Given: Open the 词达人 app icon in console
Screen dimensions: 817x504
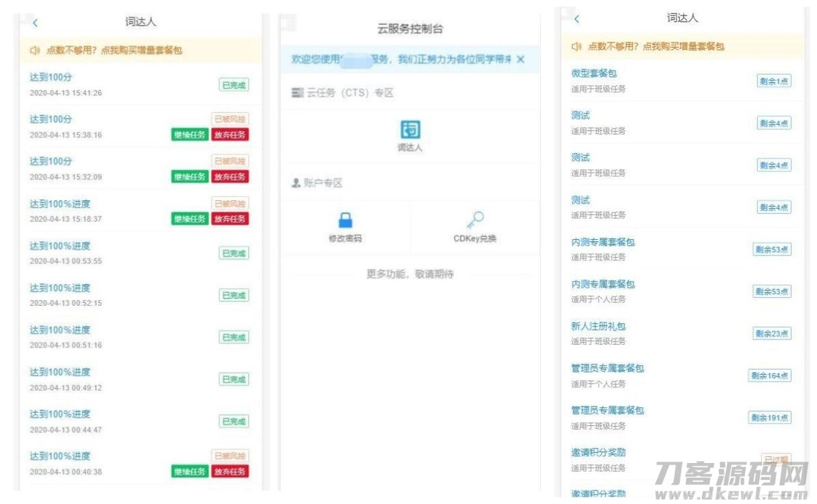Looking at the screenshot, I should click(x=410, y=130).
